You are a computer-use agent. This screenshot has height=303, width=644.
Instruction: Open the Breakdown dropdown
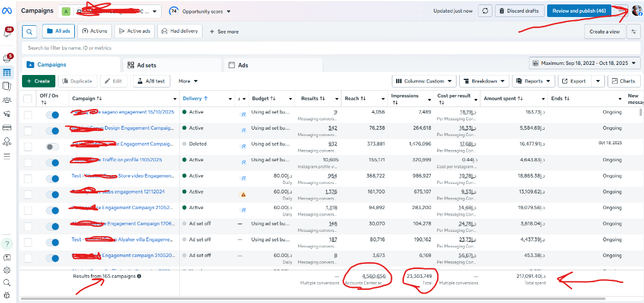[x=484, y=81]
